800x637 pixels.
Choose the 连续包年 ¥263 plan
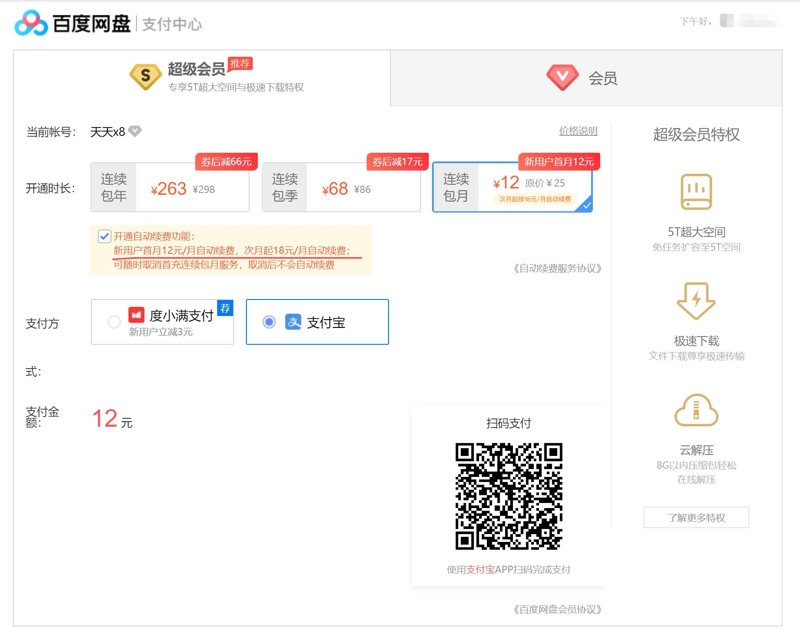170,187
